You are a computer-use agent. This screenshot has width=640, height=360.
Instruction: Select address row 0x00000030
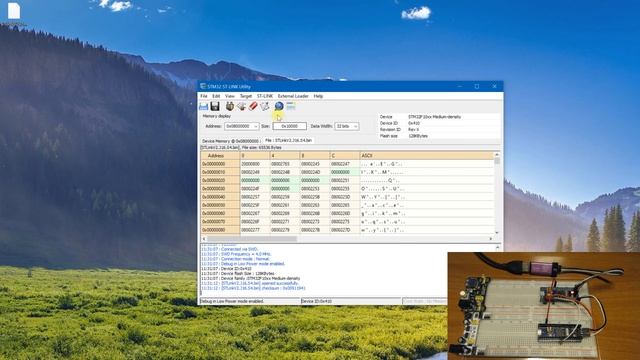point(220,189)
